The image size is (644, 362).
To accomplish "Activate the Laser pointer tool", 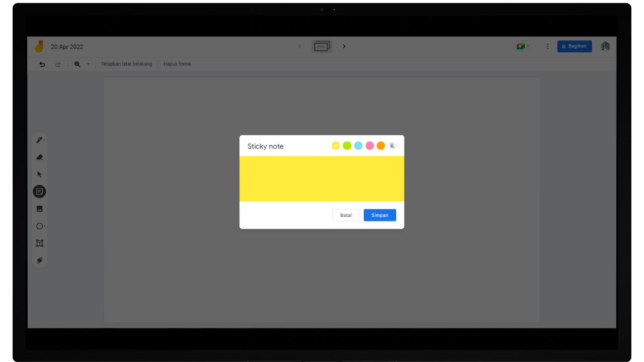I will [x=40, y=260].
